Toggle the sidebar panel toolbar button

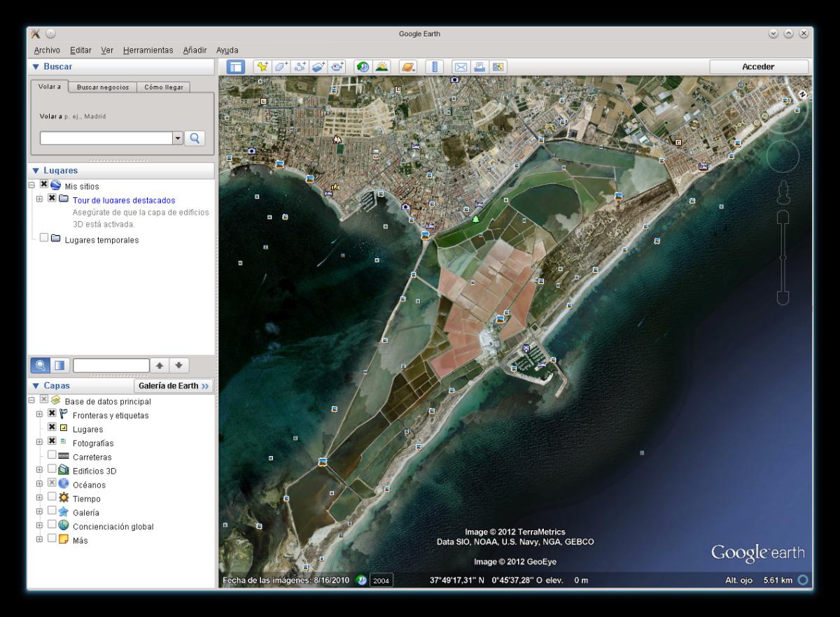pyautogui.click(x=235, y=67)
